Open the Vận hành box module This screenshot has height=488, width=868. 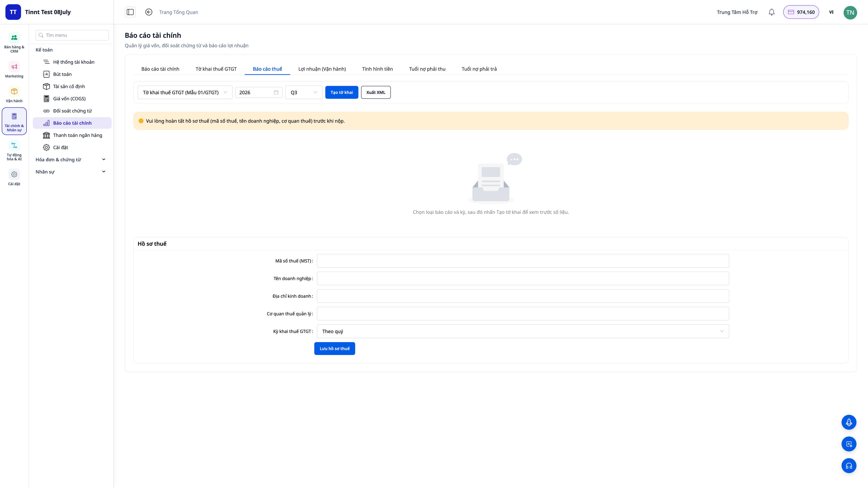click(14, 95)
